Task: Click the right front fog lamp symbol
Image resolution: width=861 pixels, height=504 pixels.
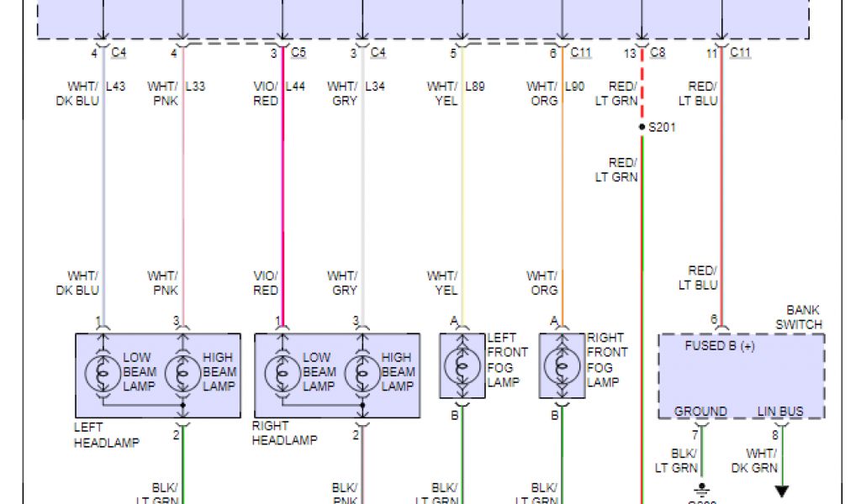Action: pos(561,365)
